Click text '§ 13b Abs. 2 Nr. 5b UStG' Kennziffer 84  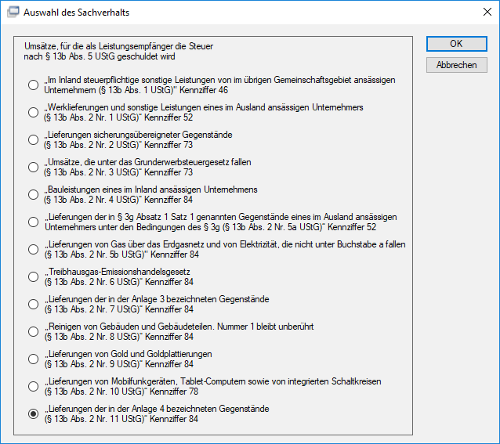[x=121, y=254]
